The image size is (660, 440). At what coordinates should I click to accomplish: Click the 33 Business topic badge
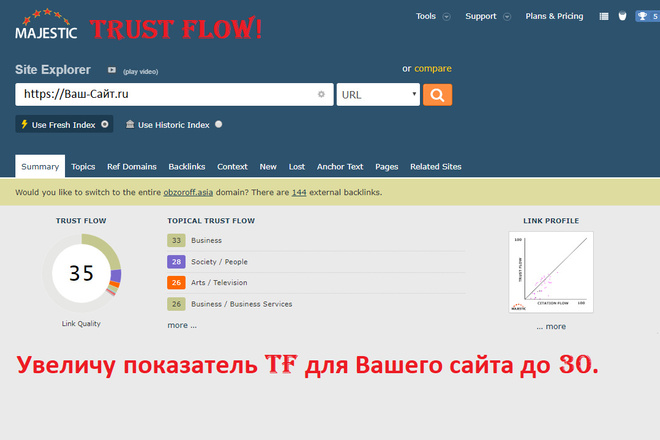coord(176,240)
